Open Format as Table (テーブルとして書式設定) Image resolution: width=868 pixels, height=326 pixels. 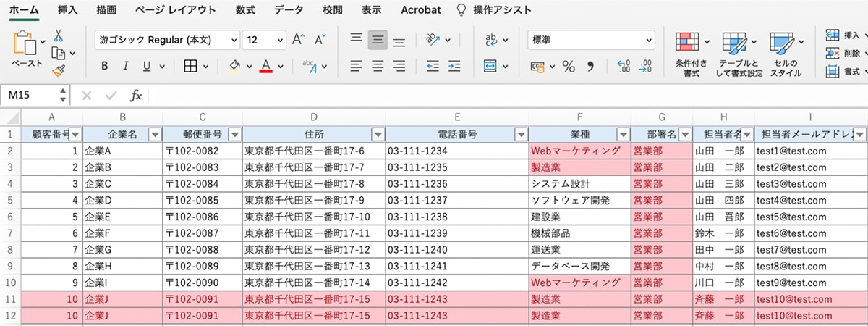739,54
